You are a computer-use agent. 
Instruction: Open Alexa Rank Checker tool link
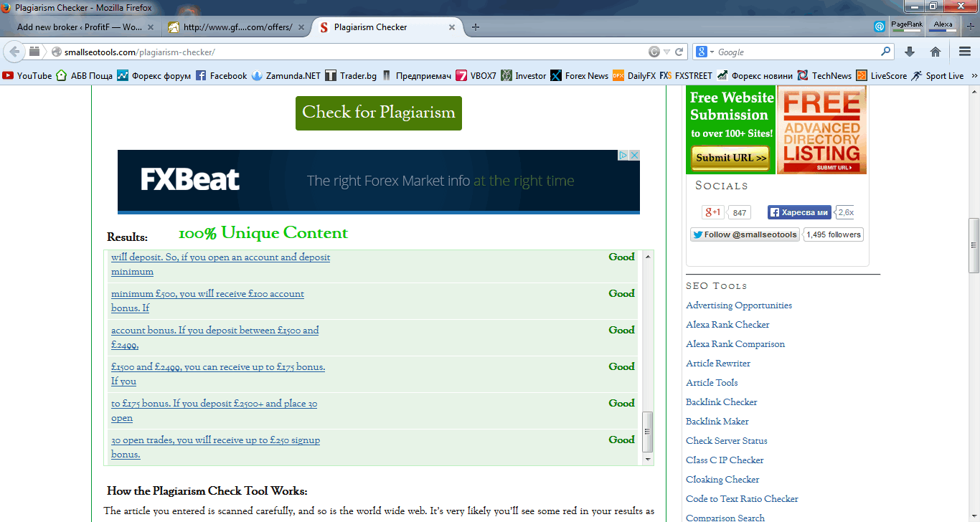coord(727,325)
